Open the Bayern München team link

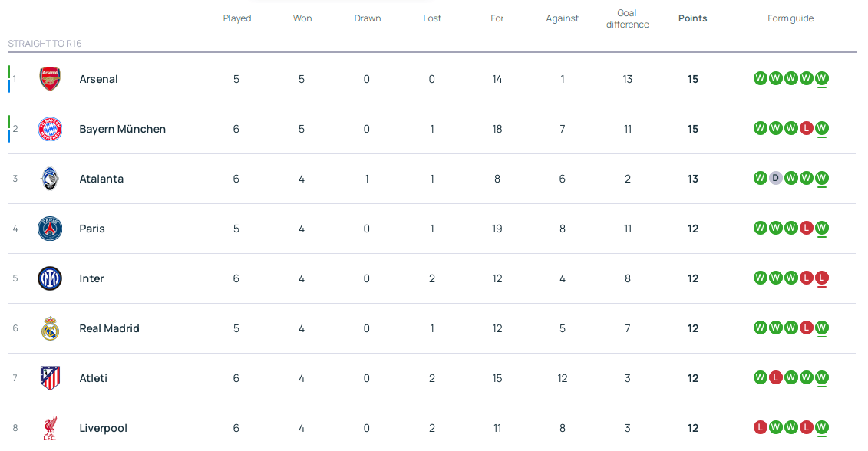pos(122,129)
